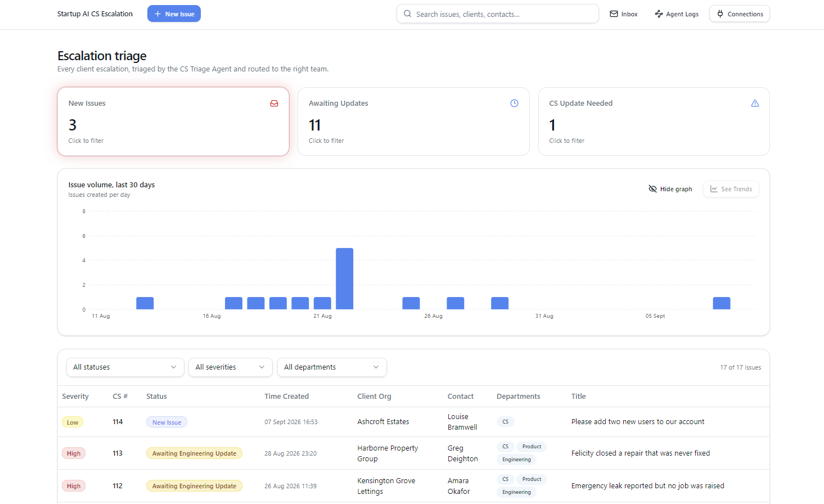Click warning triangle icon on CS Update Needed
This screenshot has width=824, height=504.
[755, 103]
